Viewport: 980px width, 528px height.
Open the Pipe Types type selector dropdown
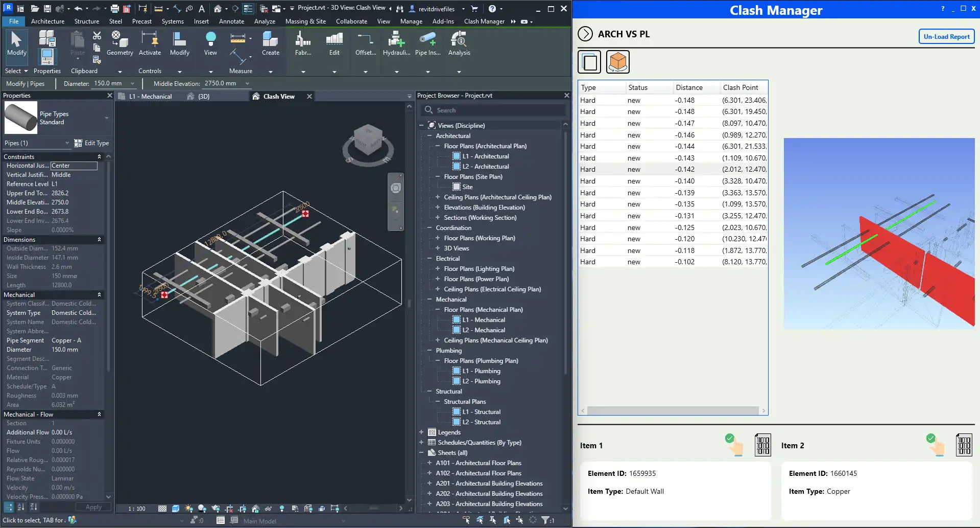click(x=106, y=118)
